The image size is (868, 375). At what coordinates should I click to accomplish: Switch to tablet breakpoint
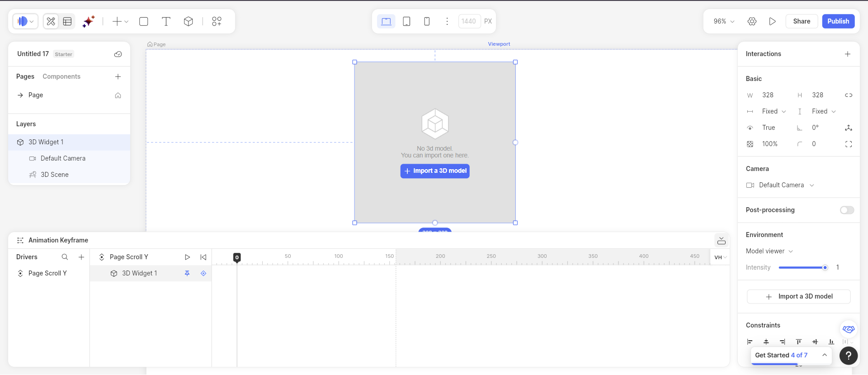(x=406, y=21)
